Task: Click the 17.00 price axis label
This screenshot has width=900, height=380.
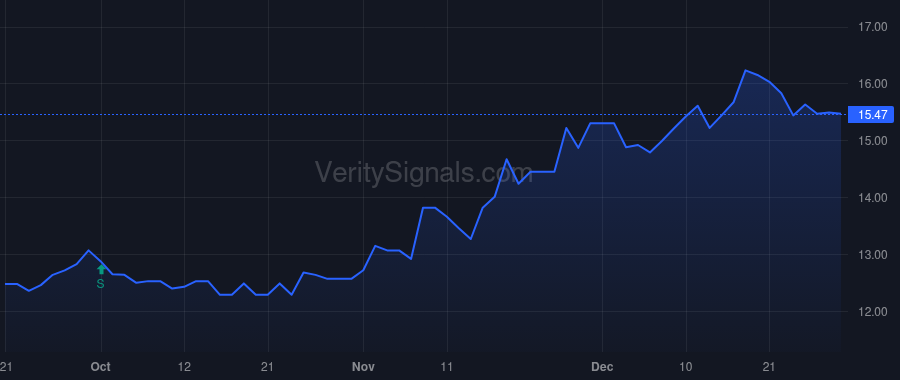Action: (872, 27)
